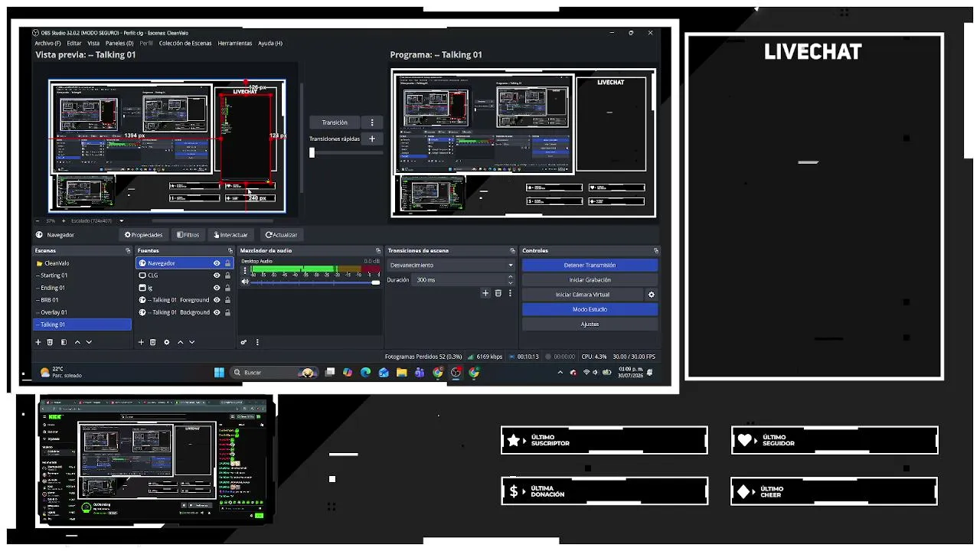The width and height of the screenshot is (980, 551).
Task: Move source up using Fuentes up arrow
Action: pos(180,342)
